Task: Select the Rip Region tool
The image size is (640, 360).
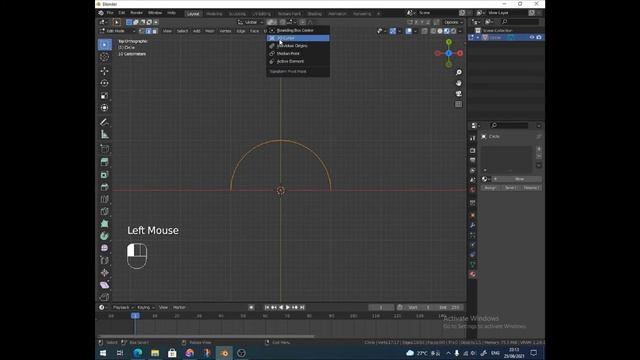Action: coord(104,297)
